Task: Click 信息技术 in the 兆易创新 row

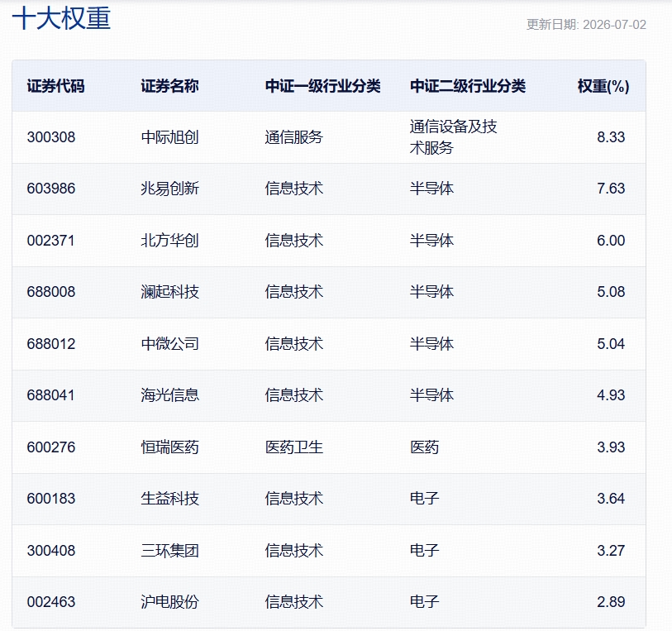Action: click(294, 189)
